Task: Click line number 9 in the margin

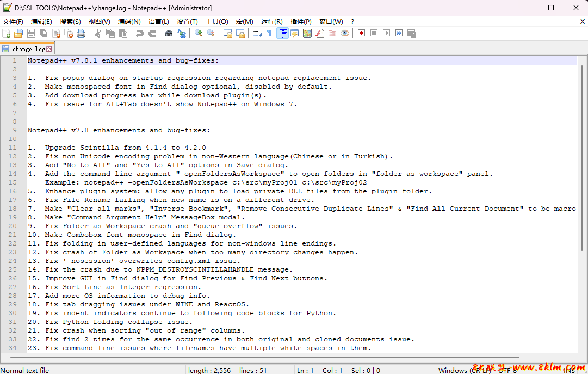Action: pos(15,130)
